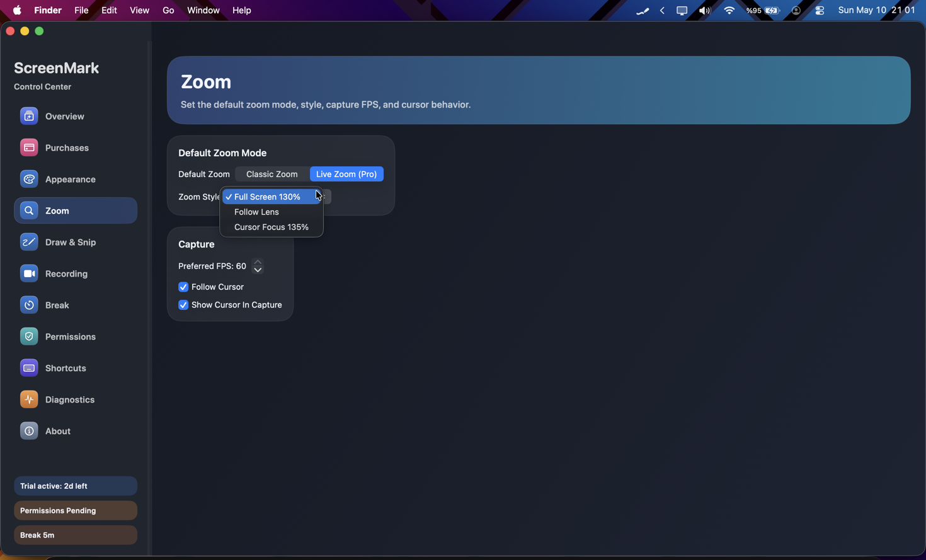Choose Cursor Focus 135% option
Image resolution: width=926 pixels, height=560 pixels.
pos(272,227)
